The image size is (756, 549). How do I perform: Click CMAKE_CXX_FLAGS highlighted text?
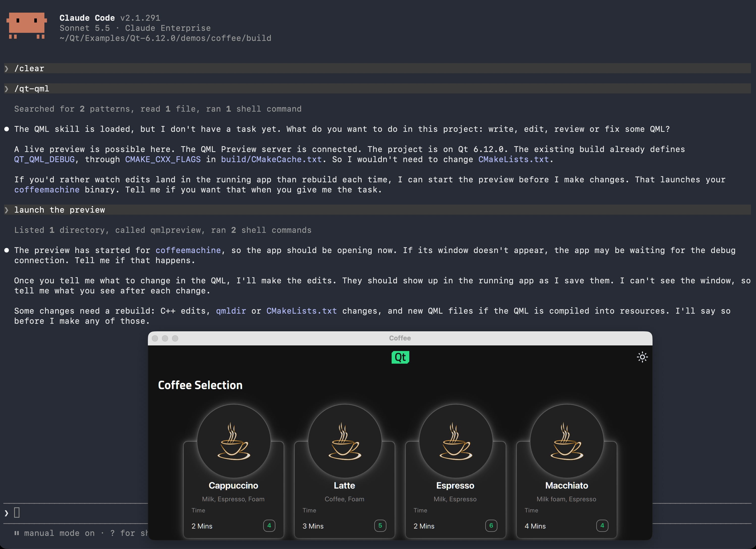[163, 159]
